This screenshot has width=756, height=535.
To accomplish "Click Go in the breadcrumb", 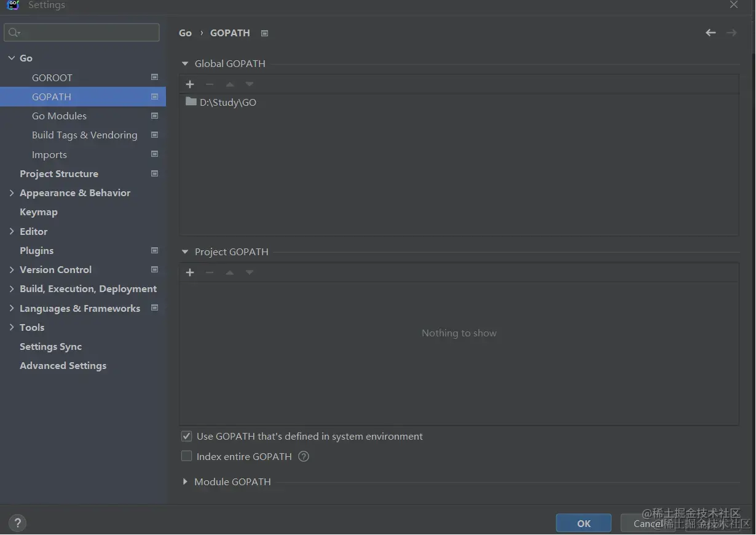I will pos(185,33).
